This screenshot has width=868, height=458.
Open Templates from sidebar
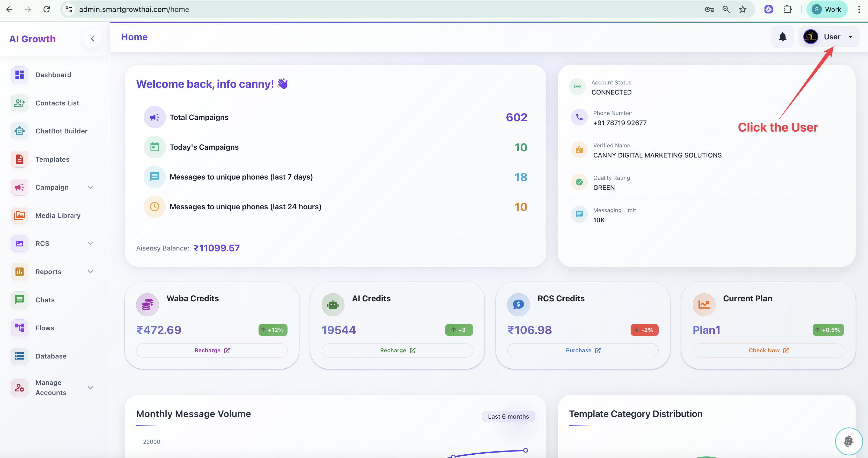click(53, 159)
